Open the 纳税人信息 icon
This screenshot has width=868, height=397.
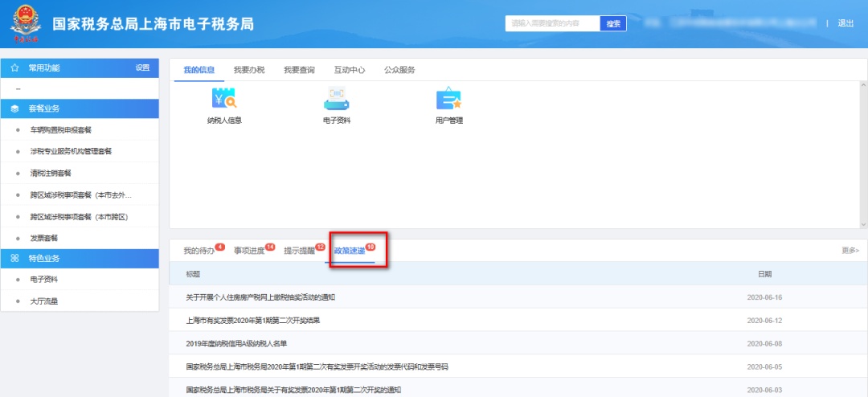pos(223,99)
